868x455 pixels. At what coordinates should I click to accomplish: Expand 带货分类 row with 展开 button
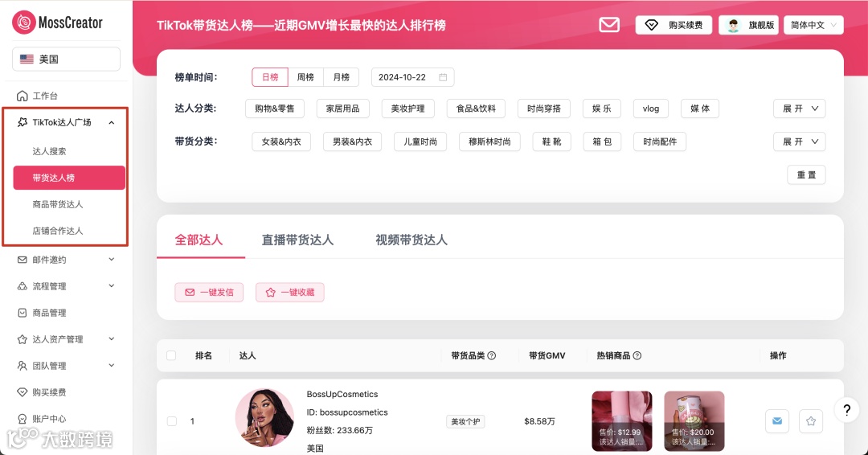[800, 141]
